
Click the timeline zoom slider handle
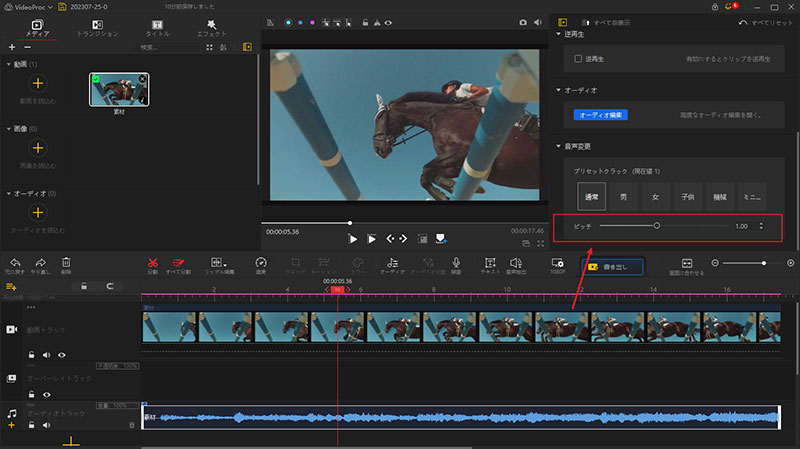(x=764, y=263)
